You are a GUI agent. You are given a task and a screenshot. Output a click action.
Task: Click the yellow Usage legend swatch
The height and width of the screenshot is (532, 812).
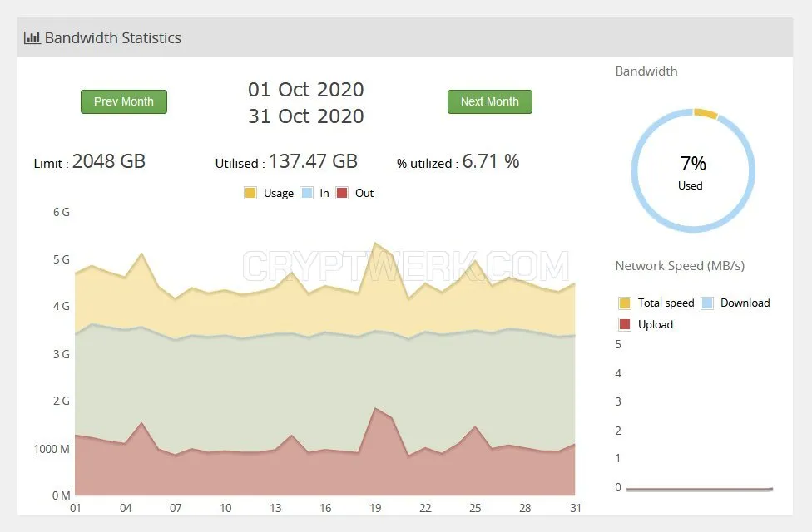point(250,193)
